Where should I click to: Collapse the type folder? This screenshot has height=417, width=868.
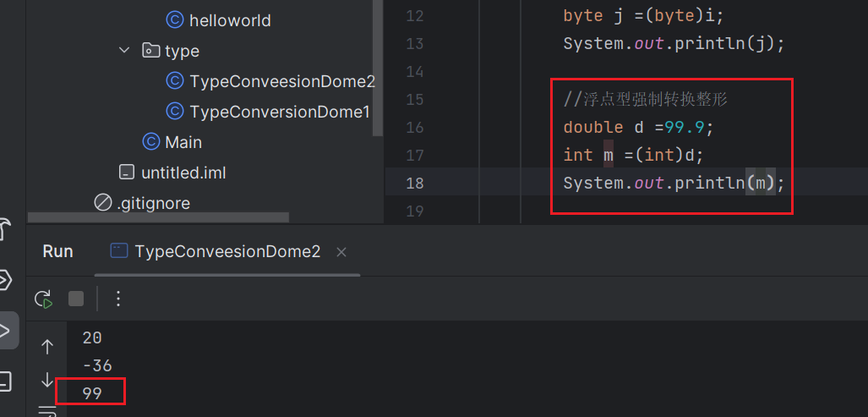pyautogui.click(x=125, y=51)
